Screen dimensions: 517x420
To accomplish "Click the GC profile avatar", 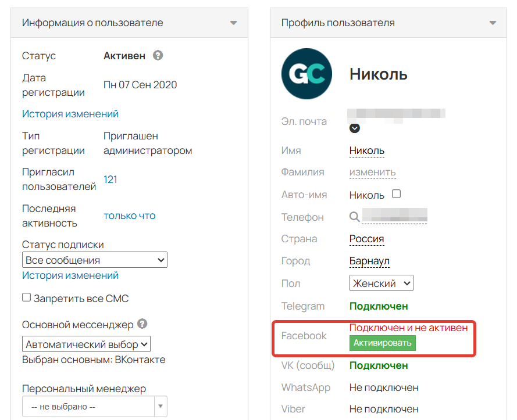I will 306,74.
